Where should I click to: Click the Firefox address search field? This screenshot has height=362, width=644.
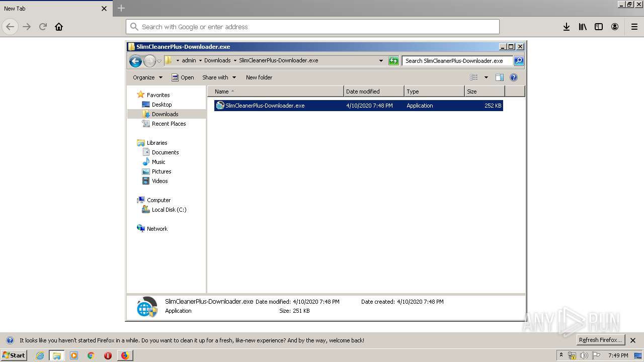click(312, 27)
